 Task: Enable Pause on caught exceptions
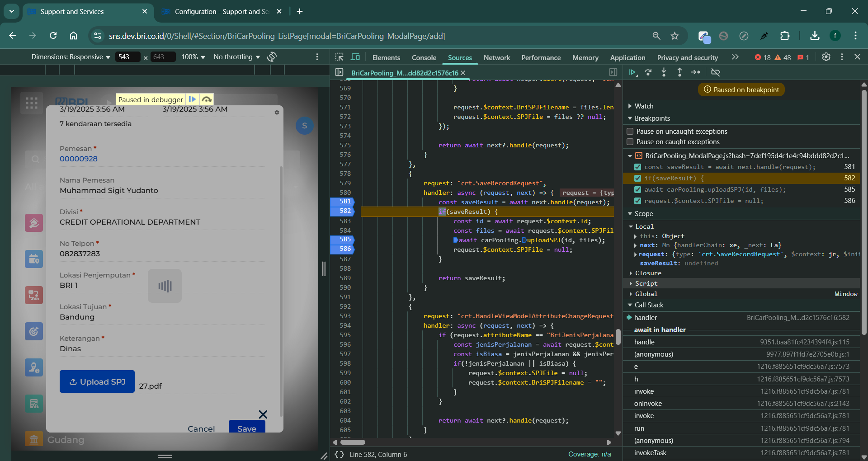(x=630, y=142)
